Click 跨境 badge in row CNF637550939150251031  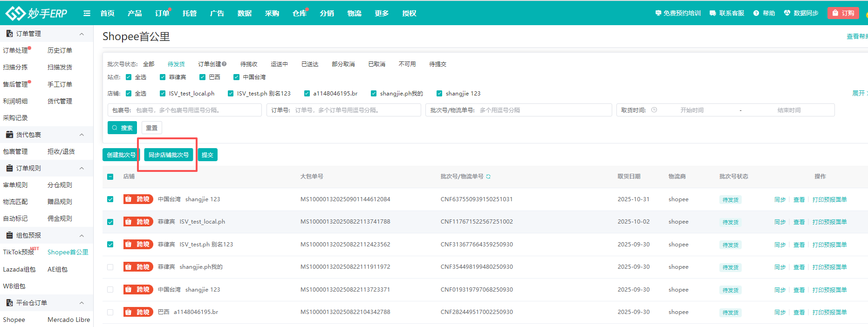[138, 199]
